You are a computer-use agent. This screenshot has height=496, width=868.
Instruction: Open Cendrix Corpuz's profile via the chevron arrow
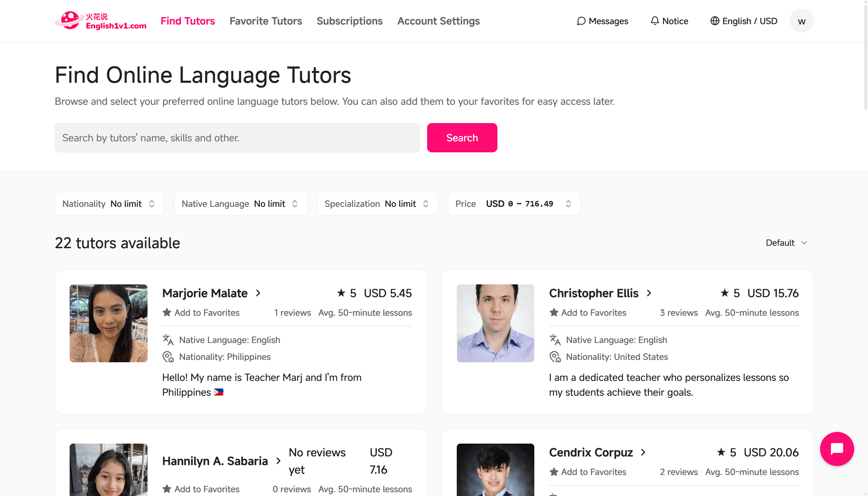pos(643,452)
